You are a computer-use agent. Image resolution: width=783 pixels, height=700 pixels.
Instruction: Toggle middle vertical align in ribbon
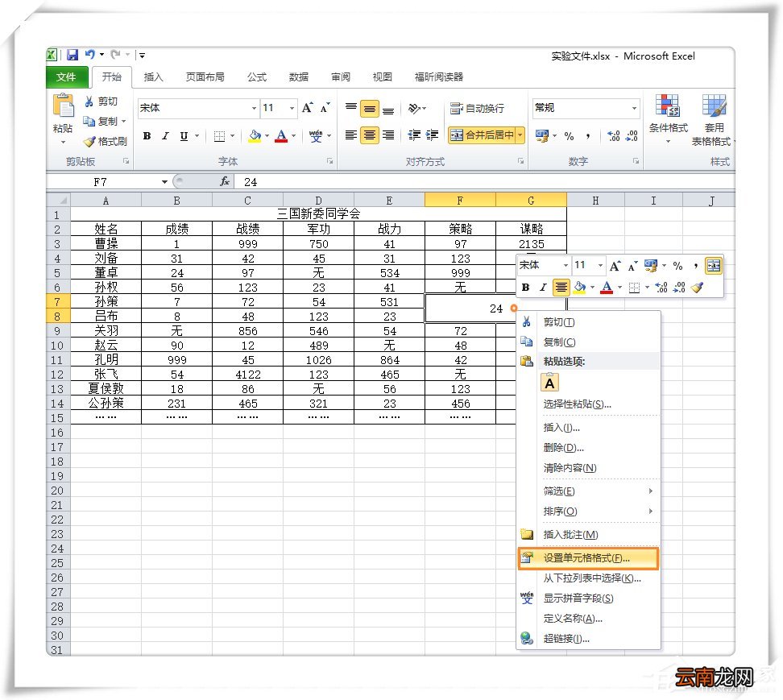pos(370,109)
